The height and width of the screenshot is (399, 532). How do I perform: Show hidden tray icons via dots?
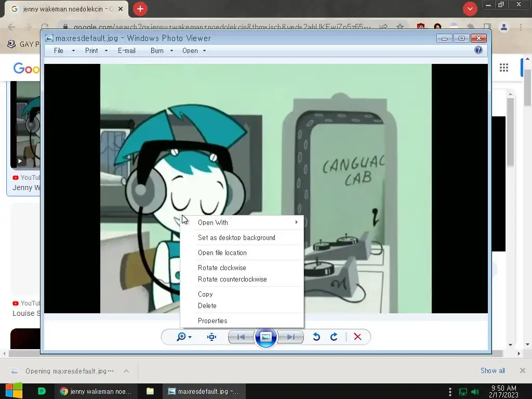point(450,392)
